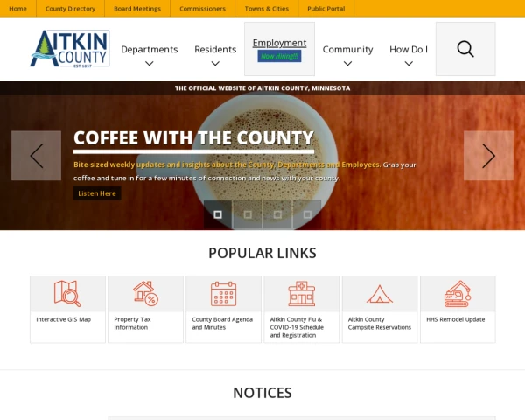Click the house percent Property Tax icon
Viewport: 525px width, 420px height.
click(145, 294)
